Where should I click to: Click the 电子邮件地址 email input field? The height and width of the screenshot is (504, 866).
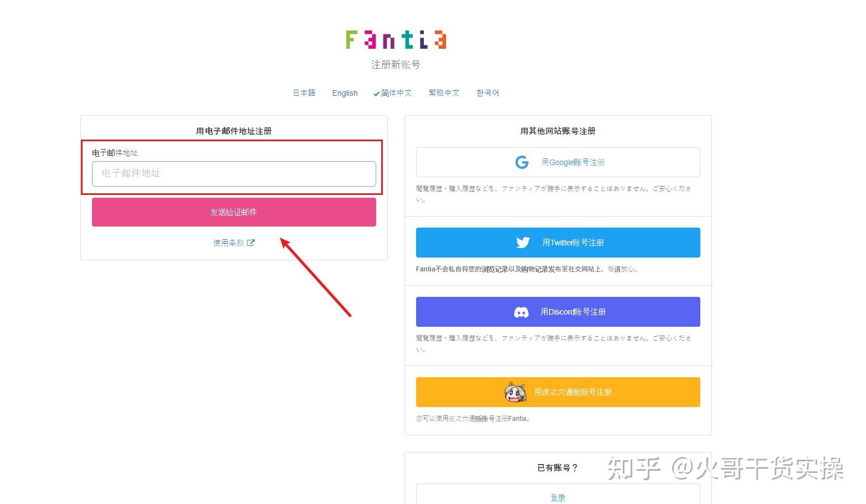point(234,173)
